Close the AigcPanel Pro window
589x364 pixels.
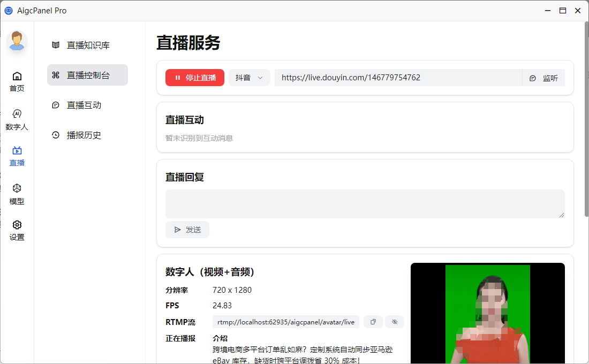click(x=578, y=11)
